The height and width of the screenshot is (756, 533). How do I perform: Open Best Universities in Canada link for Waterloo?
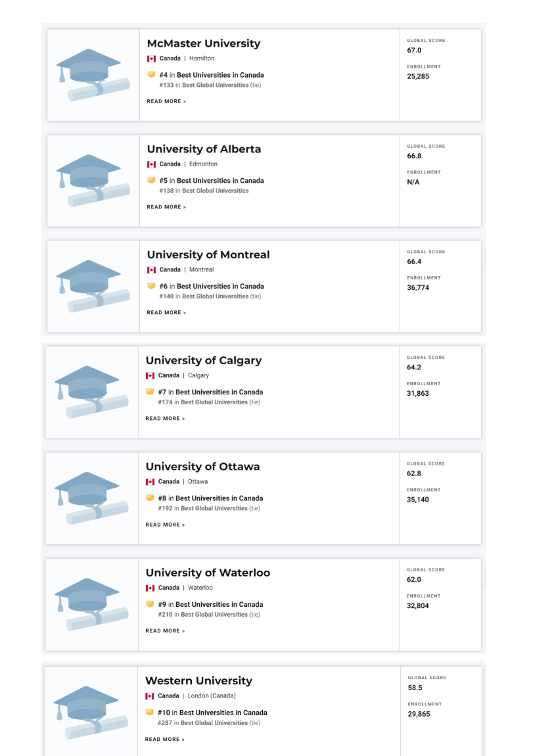click(x=219, y=604)
